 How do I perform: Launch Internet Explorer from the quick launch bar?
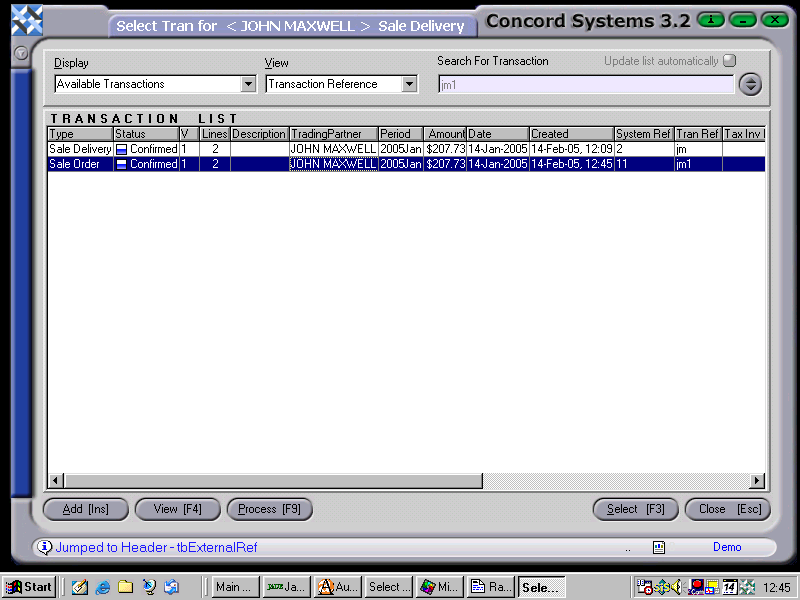pyautogui.click(x=101, y=587)
